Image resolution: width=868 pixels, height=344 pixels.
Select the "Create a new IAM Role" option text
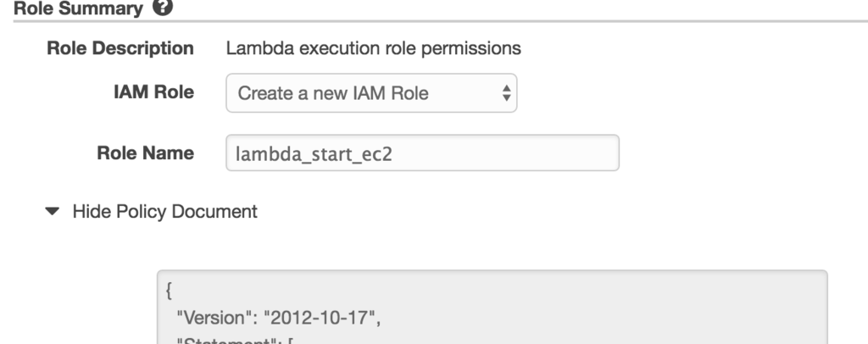333,93
